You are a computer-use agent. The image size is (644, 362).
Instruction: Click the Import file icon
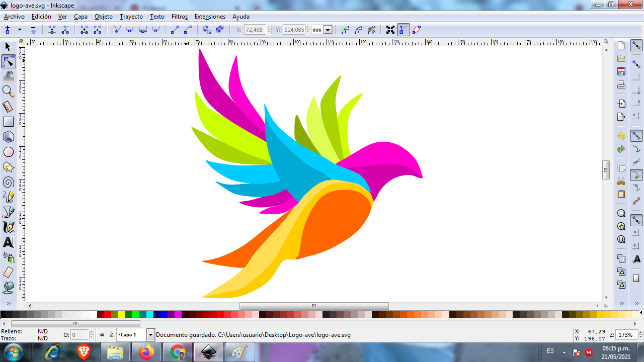621,104
